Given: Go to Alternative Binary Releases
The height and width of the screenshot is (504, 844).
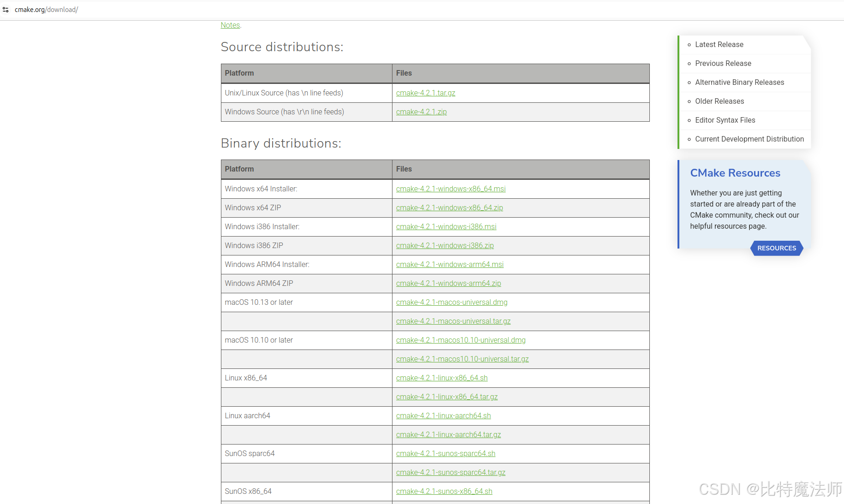Looking at the screenshot, I should point(739,83).
